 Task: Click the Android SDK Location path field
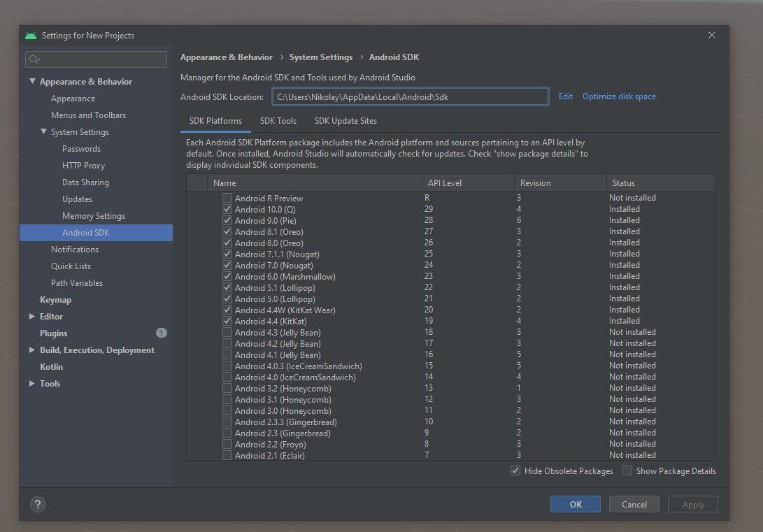[x=411, y=96]
